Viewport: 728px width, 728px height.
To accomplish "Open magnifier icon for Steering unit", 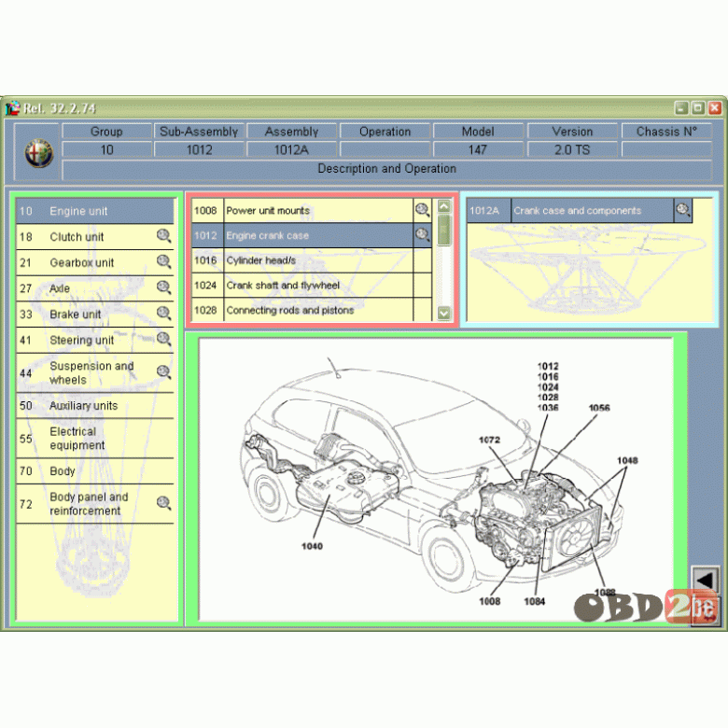I will pos(163,340).
